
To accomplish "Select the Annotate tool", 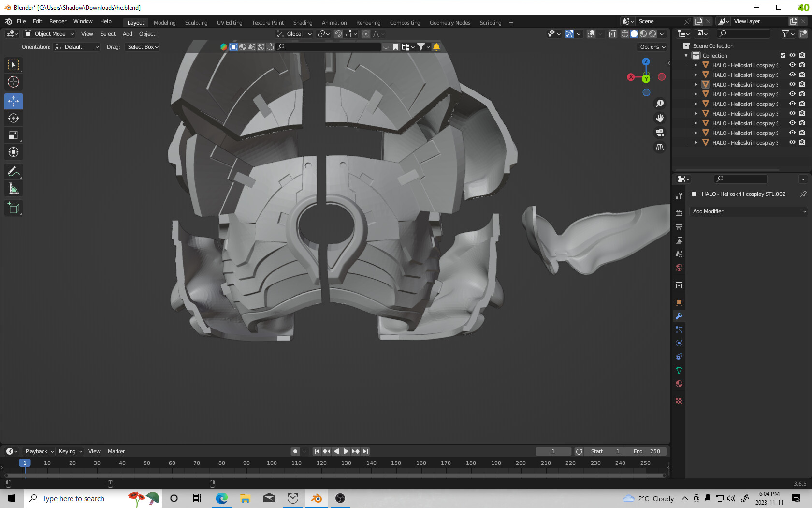I will (14, 171).
